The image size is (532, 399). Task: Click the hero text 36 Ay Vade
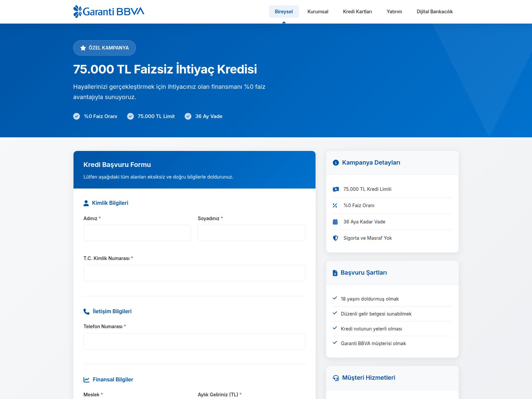209,116
